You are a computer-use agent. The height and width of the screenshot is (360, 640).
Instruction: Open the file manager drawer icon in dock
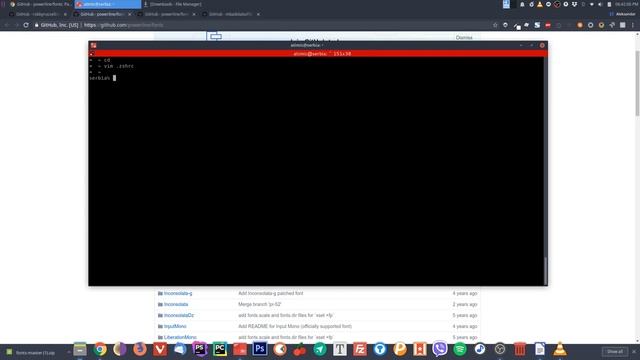coord(80,349)
